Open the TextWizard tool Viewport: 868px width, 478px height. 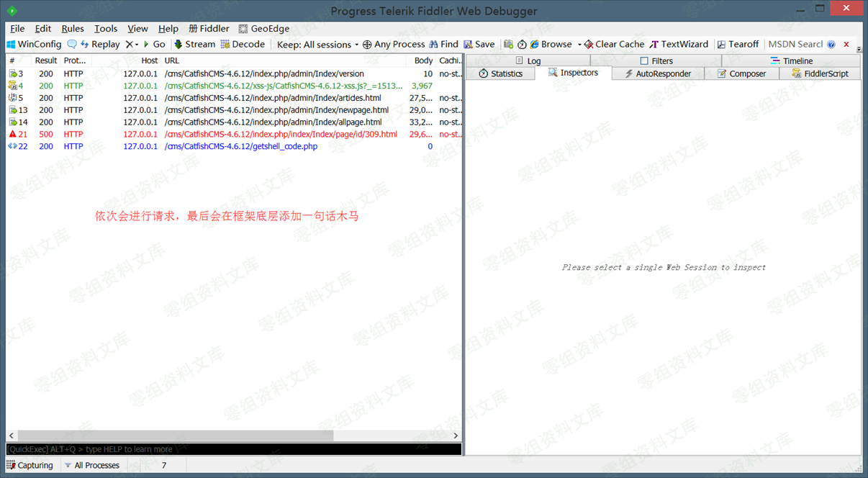point(679,45)
